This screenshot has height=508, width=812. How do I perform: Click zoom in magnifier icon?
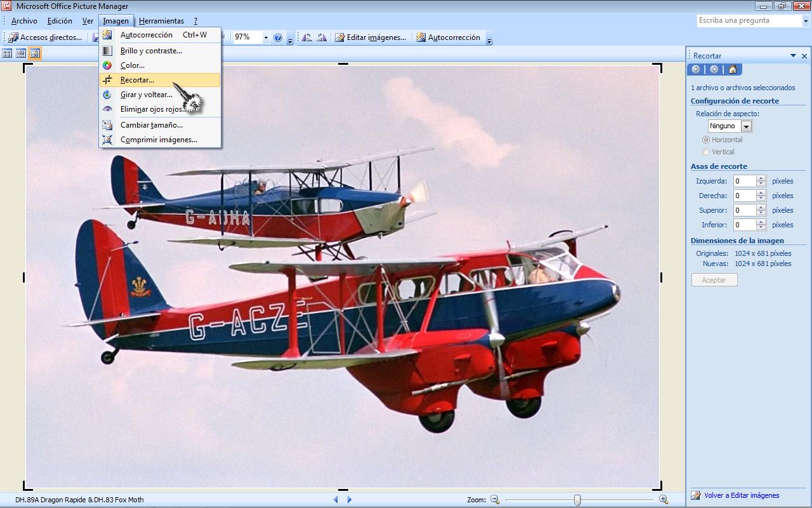tap(664, 500)
